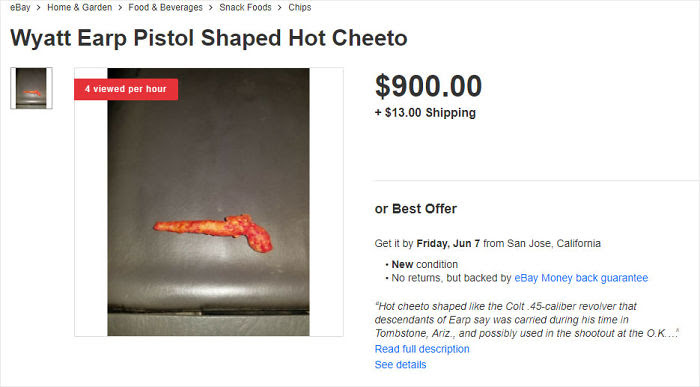Click the chevron after eBay breadcrumb
Viewport: 700px width, 387px height.
(39, 8)
